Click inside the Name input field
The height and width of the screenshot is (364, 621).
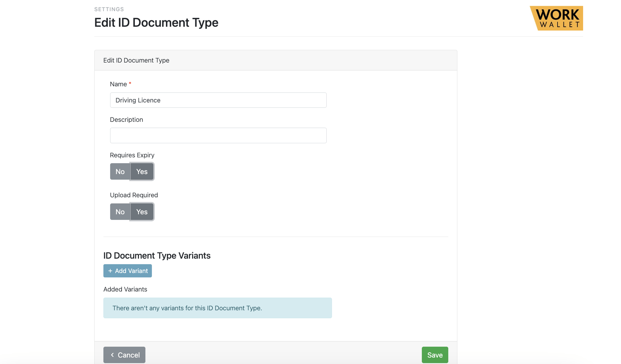(x=218, y=100)
